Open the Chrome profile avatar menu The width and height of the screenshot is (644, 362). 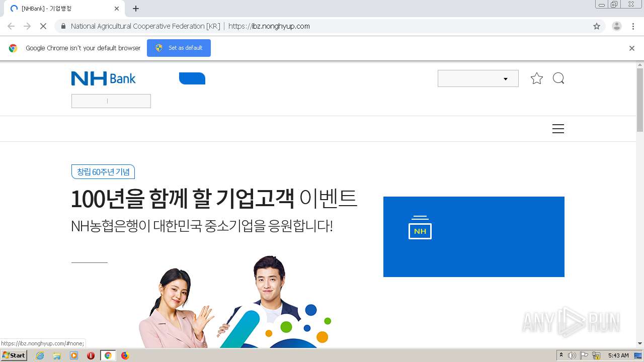(617, 26)
